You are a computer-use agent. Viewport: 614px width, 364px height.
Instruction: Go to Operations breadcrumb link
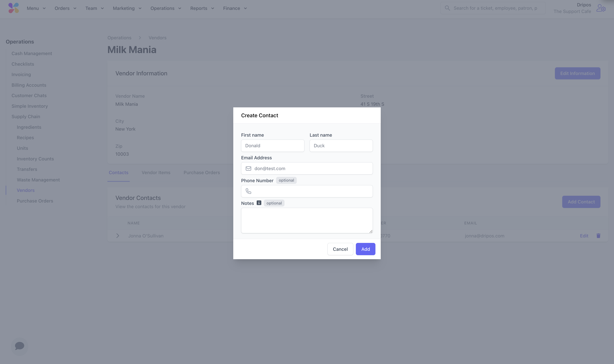click(119, 38)
